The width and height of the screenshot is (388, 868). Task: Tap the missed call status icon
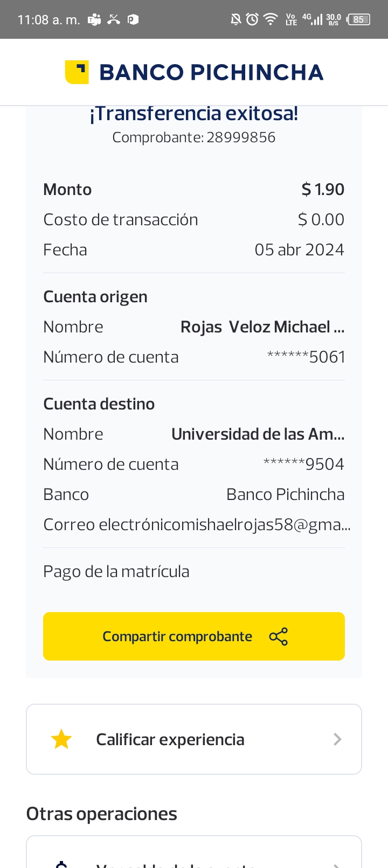coord(114,20)
